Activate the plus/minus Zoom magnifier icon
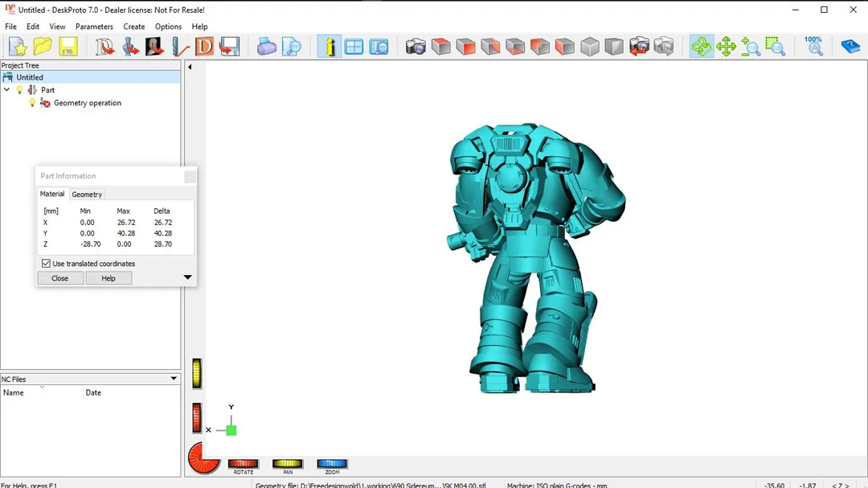 click(x=751, y=47)
